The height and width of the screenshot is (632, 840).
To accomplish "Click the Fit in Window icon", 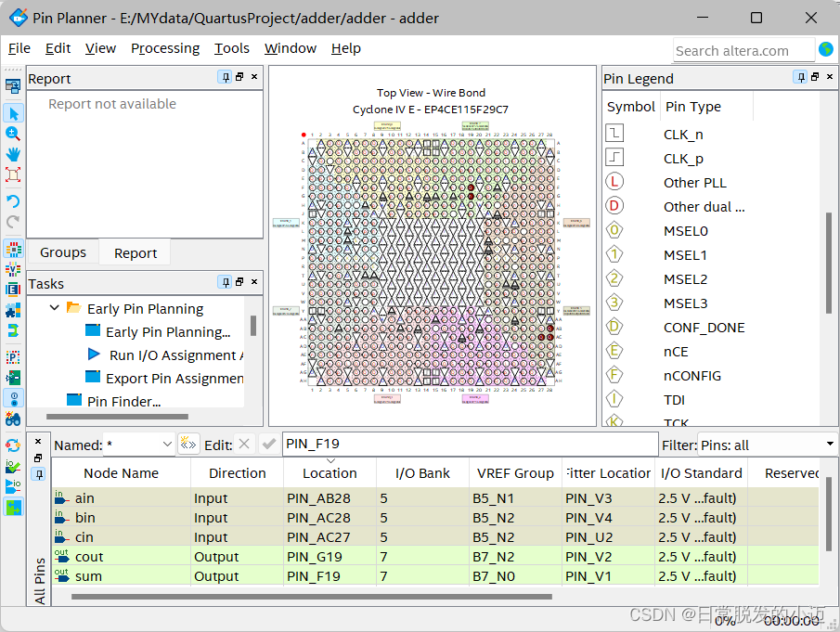I will click(13, 174).
